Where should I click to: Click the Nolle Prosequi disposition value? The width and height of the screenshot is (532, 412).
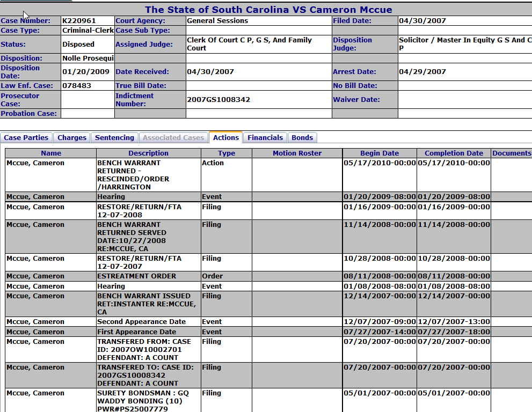coord(88,58)
